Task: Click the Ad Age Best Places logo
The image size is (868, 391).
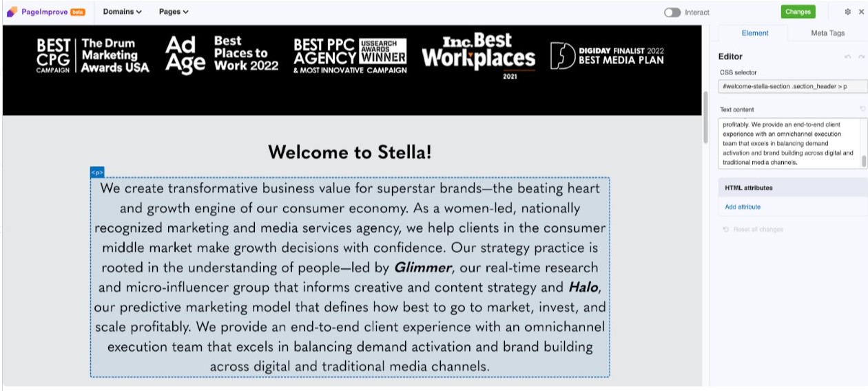Action: coord(222,54)
